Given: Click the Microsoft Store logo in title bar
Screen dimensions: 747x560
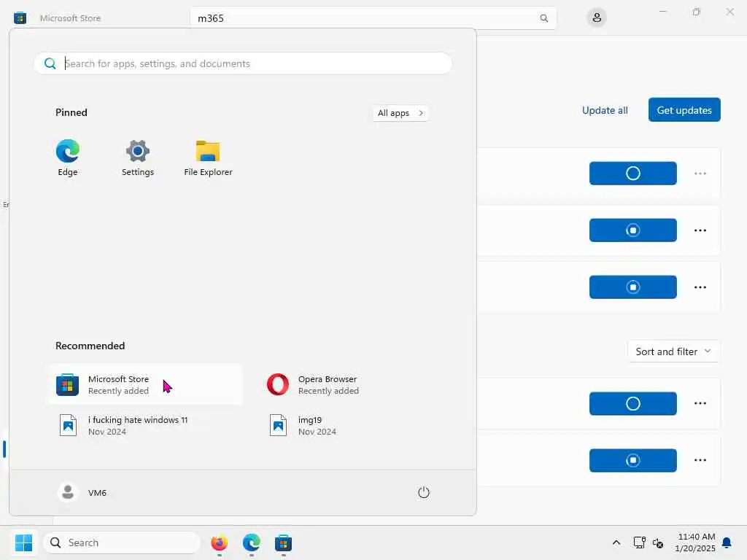Looking at the screenshot, I should pos(20,18).
